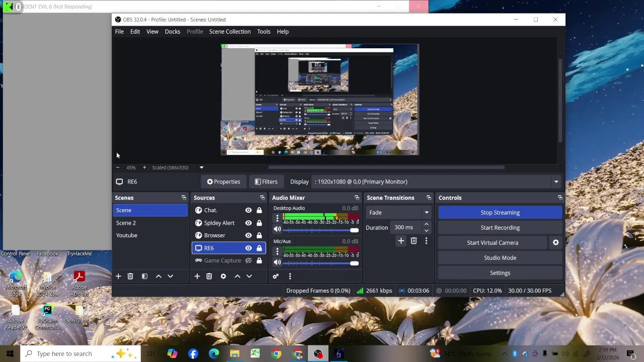Unlock the Spidey Alert source
644x362 pixels.
pos(259,223)
